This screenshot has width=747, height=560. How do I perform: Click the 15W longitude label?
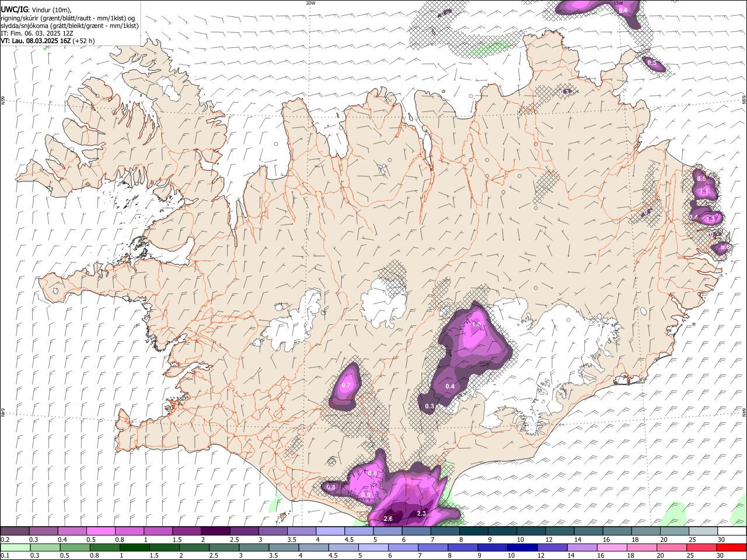(x=618, y=3)
